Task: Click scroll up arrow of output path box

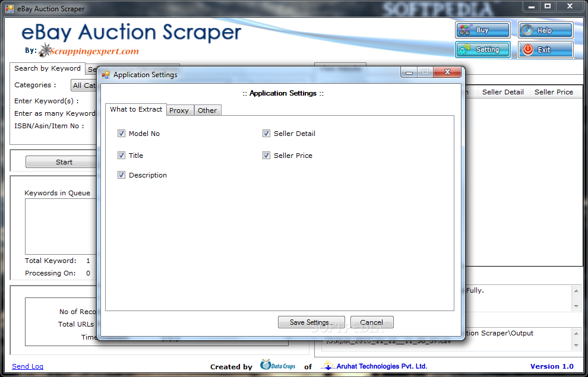Action: [x=576, y=333]
